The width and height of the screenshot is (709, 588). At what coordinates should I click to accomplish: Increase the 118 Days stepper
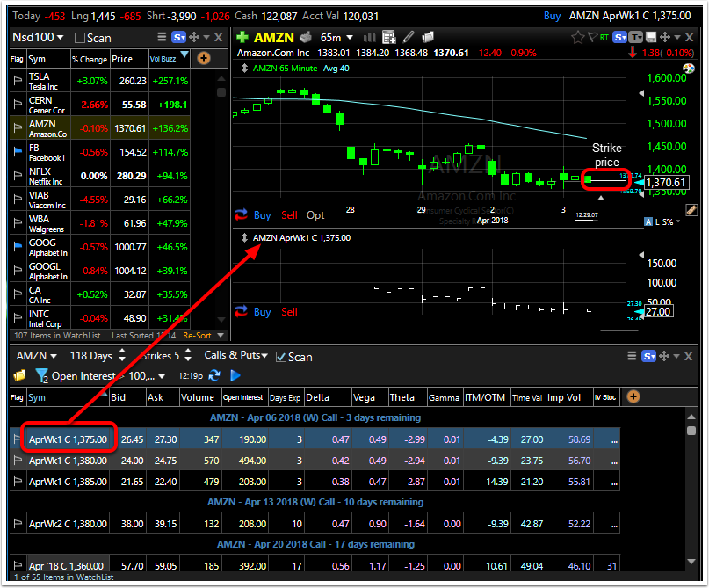pyautogui.click(x=122, y=351)
